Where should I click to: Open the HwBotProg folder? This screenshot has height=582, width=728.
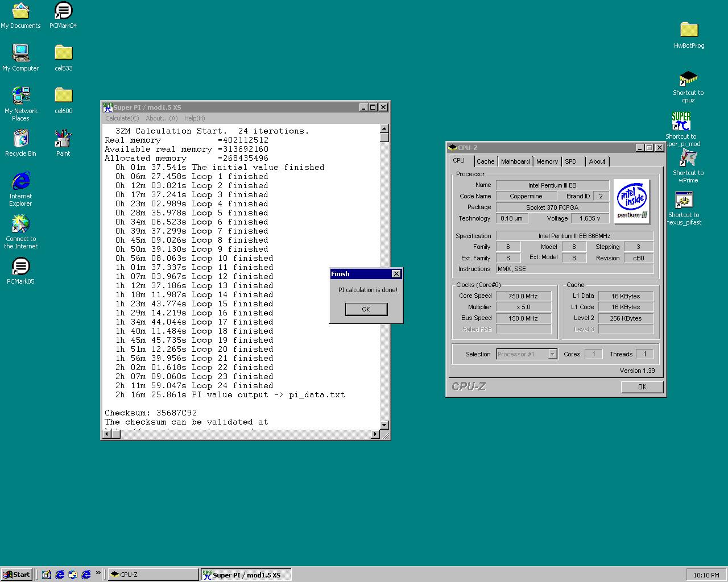689,35
